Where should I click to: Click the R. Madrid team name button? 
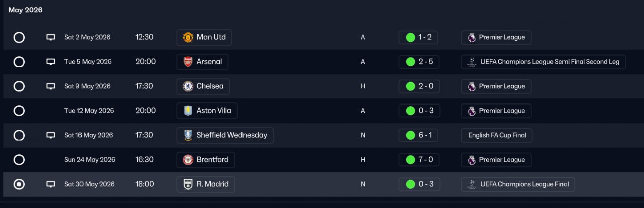206,184
